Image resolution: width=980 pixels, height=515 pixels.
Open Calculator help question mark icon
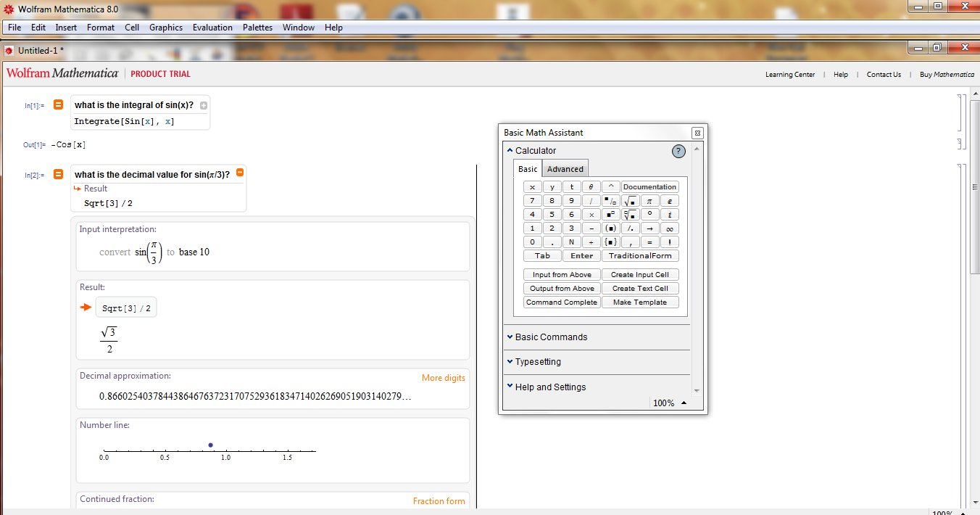pyautogui.click(x=678, y=151)
